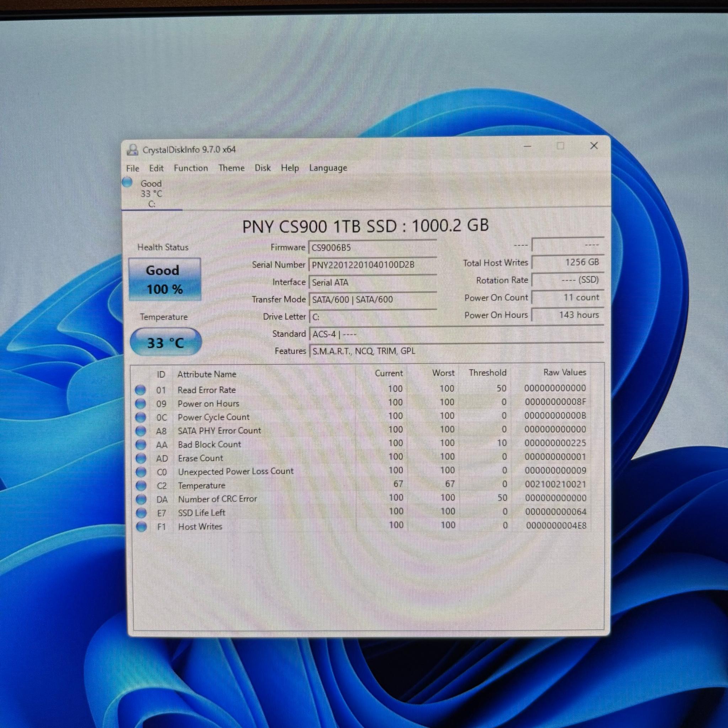The height and width of the screenshot is (728, 728).
Task: Select the SSD Life Left attribute name
Action: point(202,513)
